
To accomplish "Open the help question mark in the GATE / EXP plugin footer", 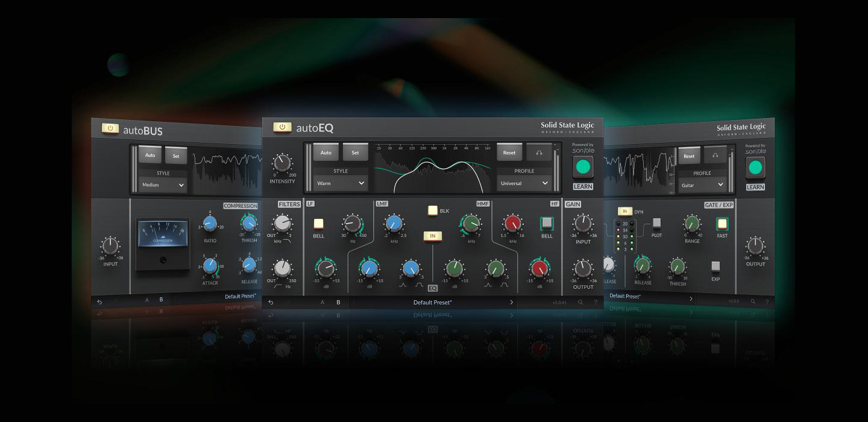I will (x=767, y=301).
